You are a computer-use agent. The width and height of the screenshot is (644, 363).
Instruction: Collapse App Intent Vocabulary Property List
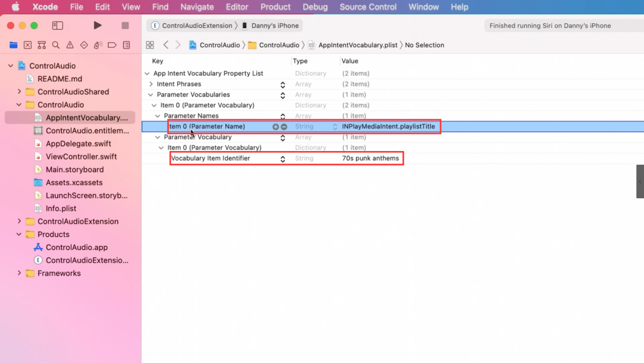point(147,73)
